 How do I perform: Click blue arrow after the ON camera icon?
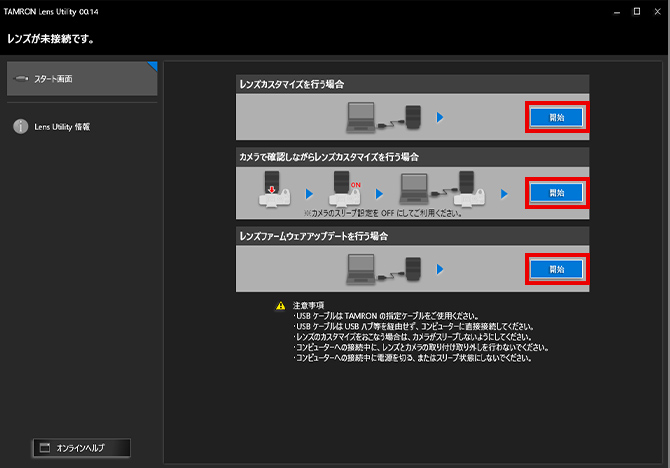379,194
